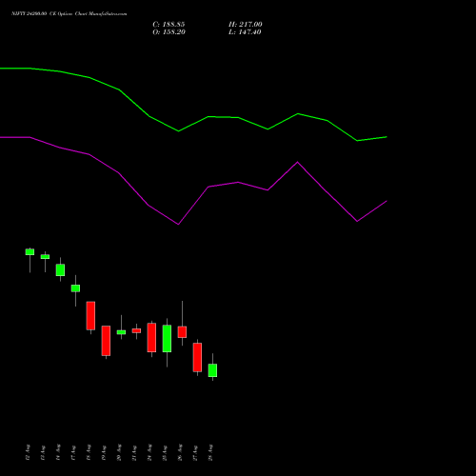Click the red candle above 18 Aug

click(90, 316)
